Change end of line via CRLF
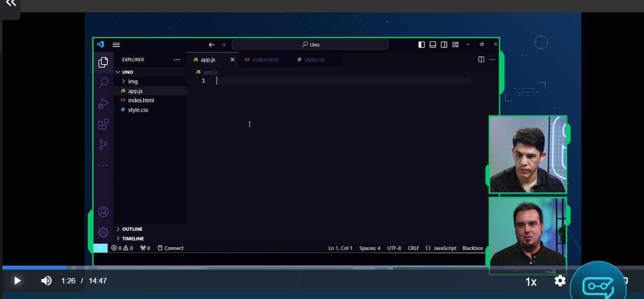 pyautogui.click(x=413, y=248)
